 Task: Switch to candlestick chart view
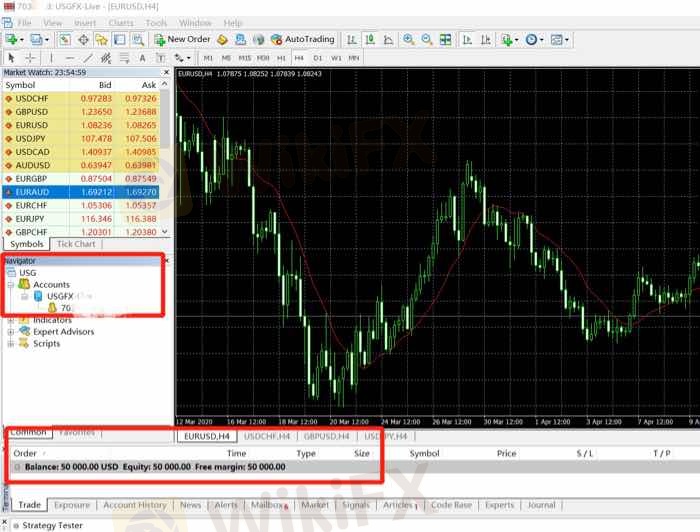(370, 40)
